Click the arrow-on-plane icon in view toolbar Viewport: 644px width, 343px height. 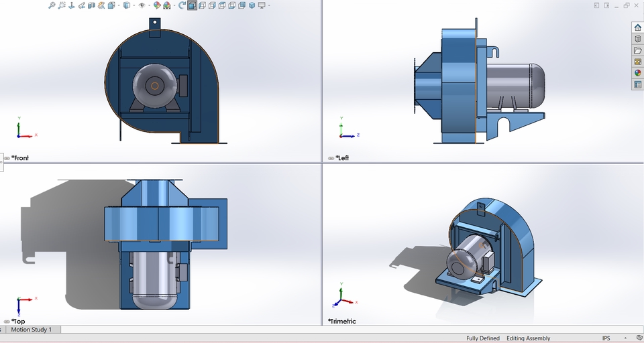[x=72, y=5]
